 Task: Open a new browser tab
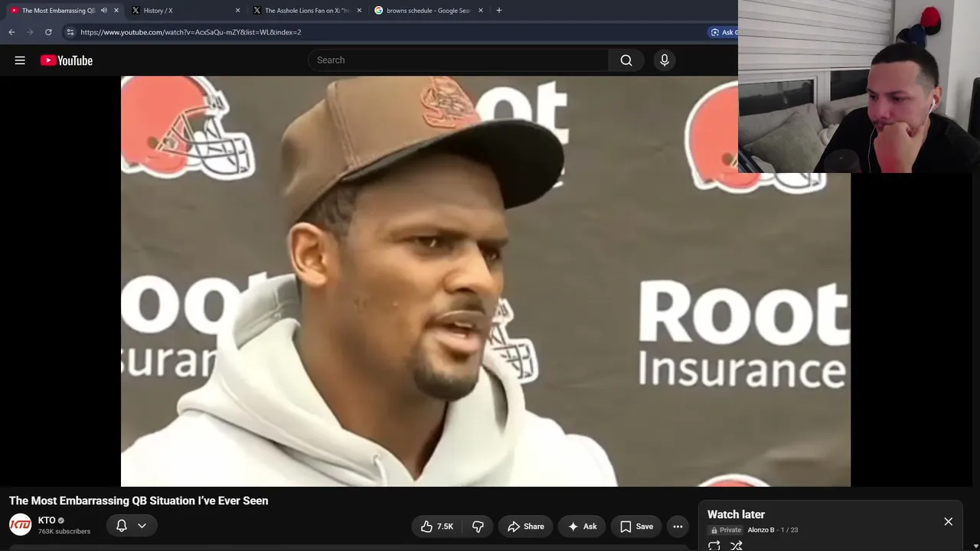(x=498, y=11)
